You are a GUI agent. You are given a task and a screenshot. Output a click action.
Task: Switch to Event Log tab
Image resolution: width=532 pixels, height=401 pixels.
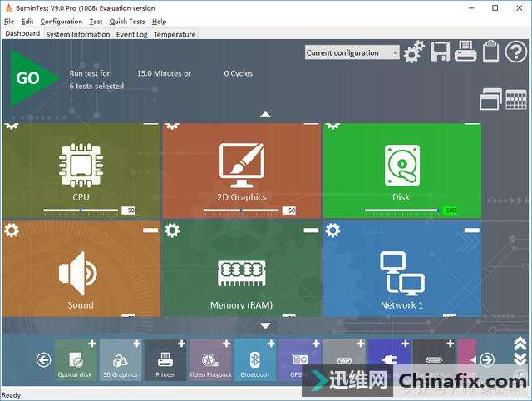coord(131,34)
